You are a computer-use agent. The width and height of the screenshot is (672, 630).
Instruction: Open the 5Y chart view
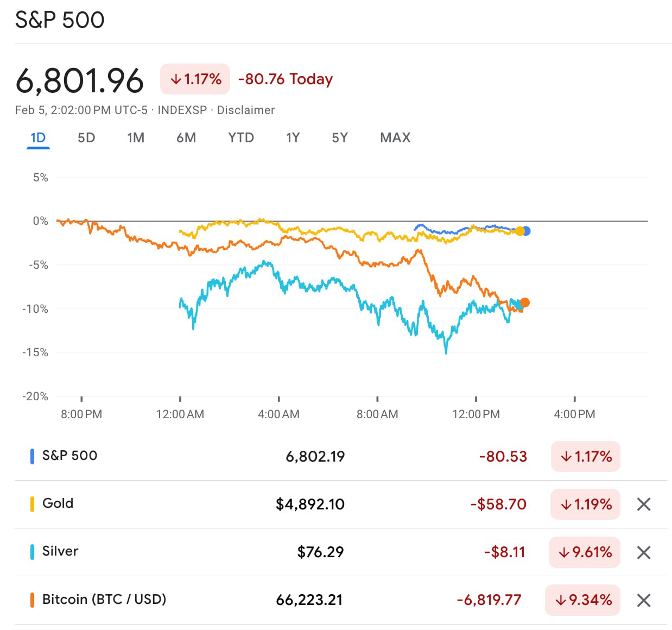click(340, 138)
